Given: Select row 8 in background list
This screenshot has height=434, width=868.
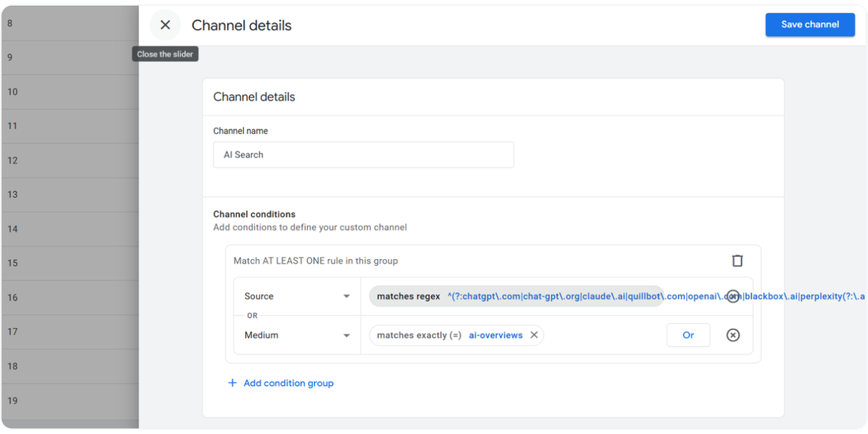Looking at the screenshot, I should (x=70, y=23).
